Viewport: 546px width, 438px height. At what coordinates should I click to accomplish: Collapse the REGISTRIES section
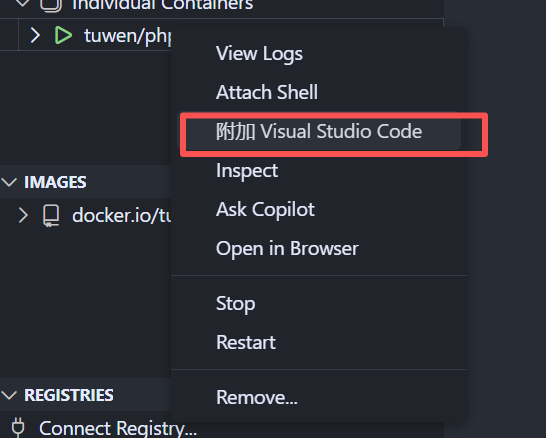pyautogui.click(x=9, y=395)
